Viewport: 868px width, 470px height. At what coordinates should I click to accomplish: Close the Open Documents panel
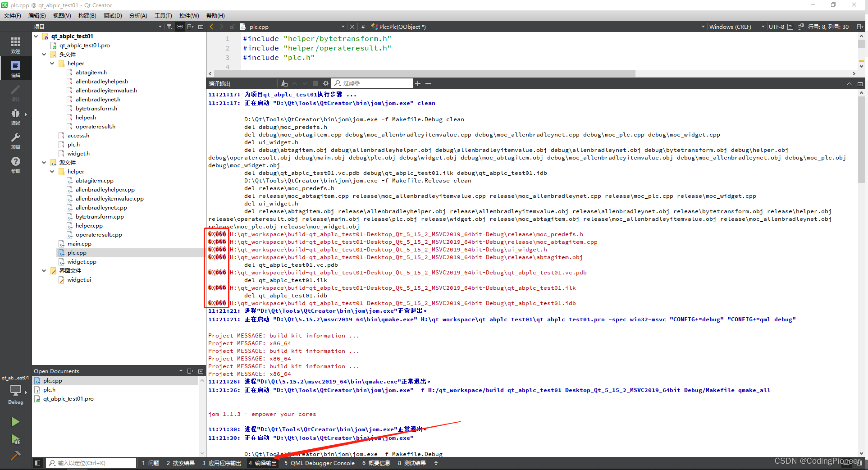pos(201,371)
